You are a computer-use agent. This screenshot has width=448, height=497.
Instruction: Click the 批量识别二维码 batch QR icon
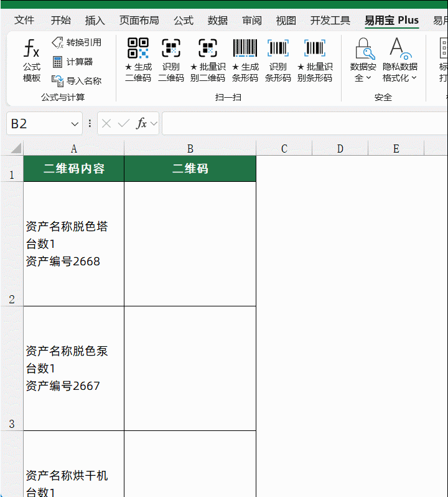207,49
